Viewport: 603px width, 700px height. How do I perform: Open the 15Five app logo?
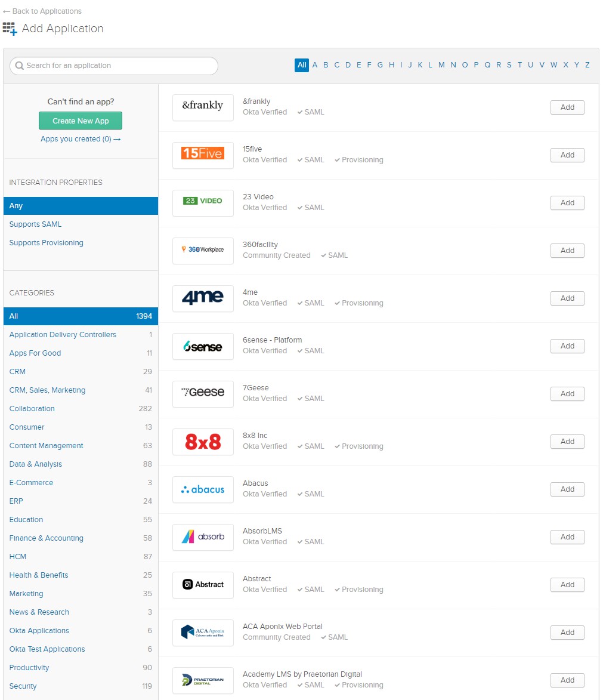[203, 155]
